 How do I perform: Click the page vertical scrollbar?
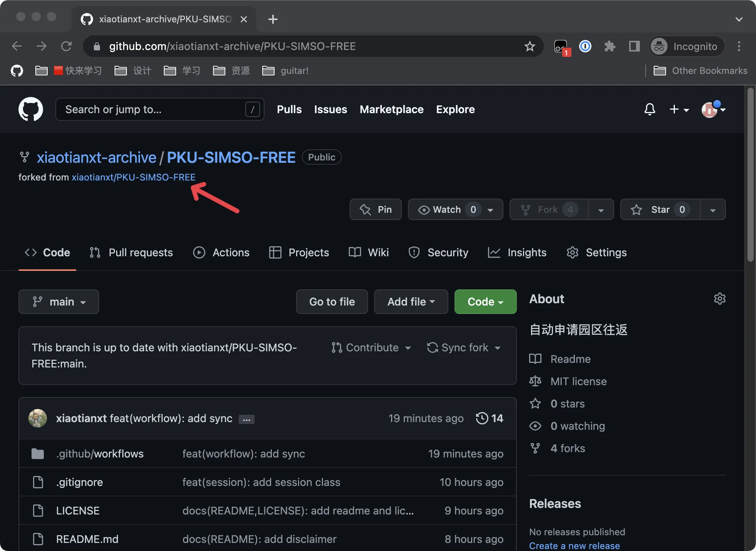750,175
